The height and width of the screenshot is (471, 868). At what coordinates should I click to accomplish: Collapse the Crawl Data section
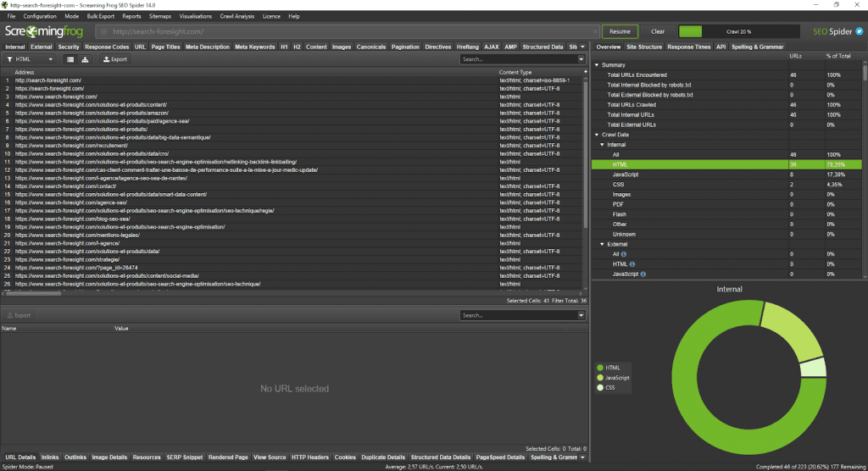click(597, 135)
